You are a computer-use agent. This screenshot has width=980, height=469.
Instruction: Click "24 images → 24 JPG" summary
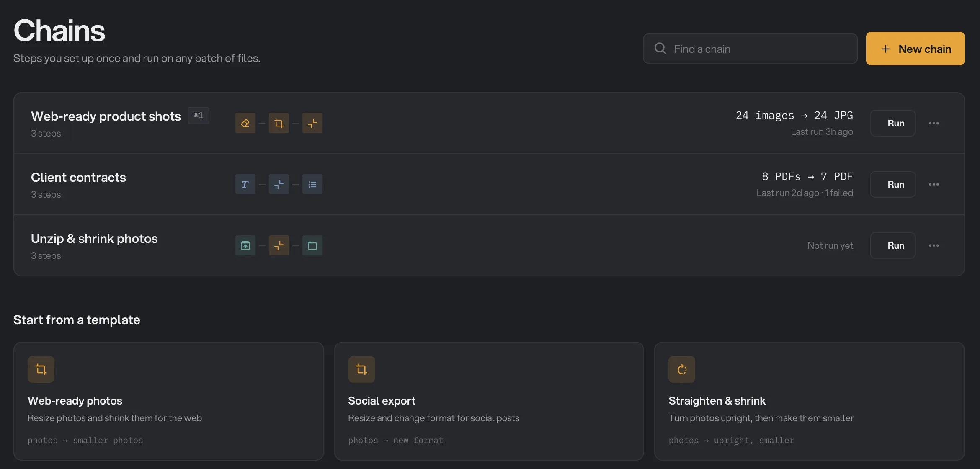point(794,115)
